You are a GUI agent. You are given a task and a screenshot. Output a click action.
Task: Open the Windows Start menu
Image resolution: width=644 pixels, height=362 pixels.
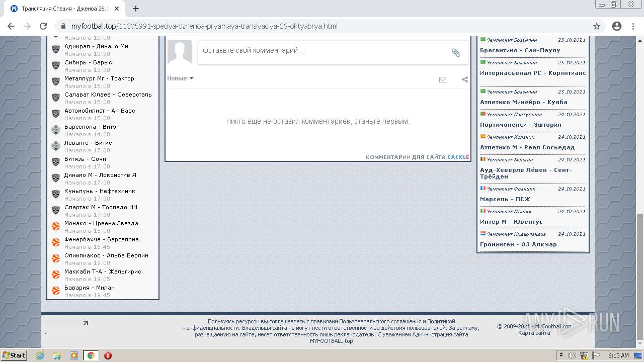tap(14, 355)
